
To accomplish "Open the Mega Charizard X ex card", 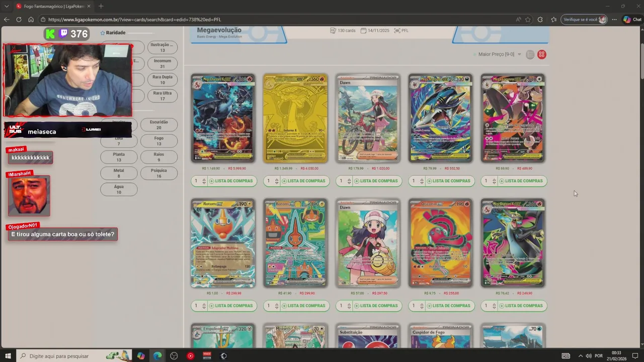I will [x=223, y=118].
